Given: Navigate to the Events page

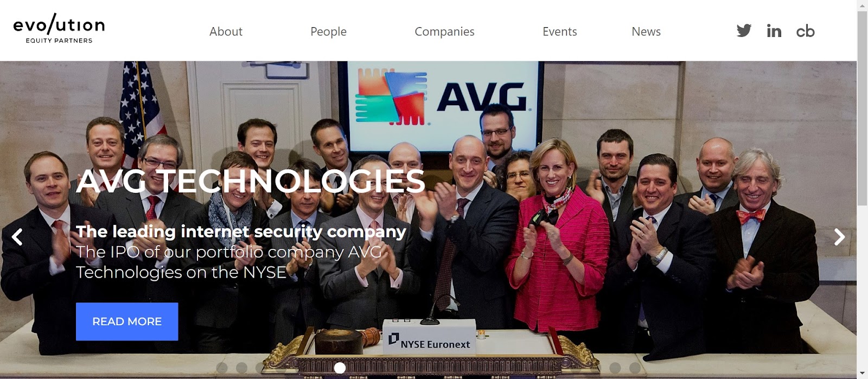Looking at the screenshot, I should [560, 31].
